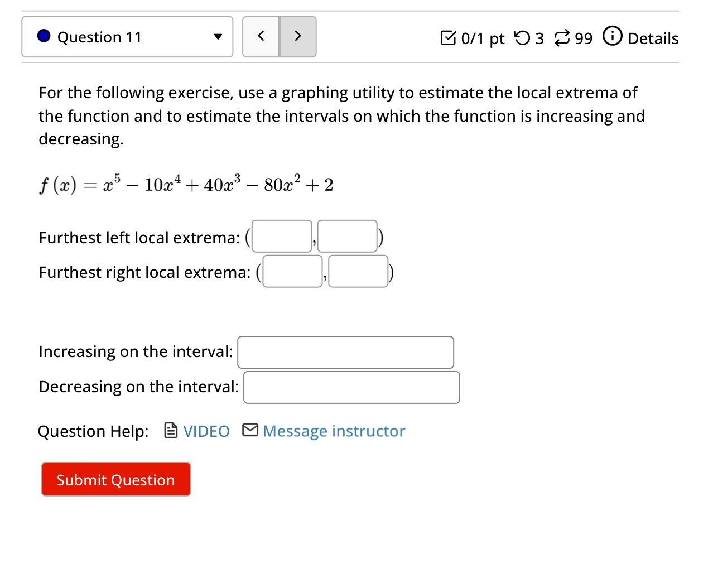The image size is (713, 588).
Task: Click the right arrow to advance to next question
Action: tap(298, 36)
